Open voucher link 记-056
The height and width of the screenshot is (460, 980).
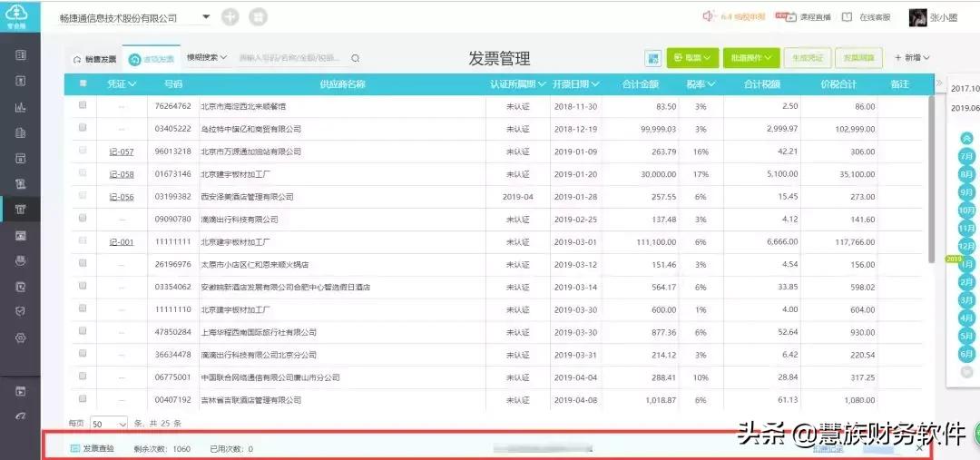click(x=122, y=197)
